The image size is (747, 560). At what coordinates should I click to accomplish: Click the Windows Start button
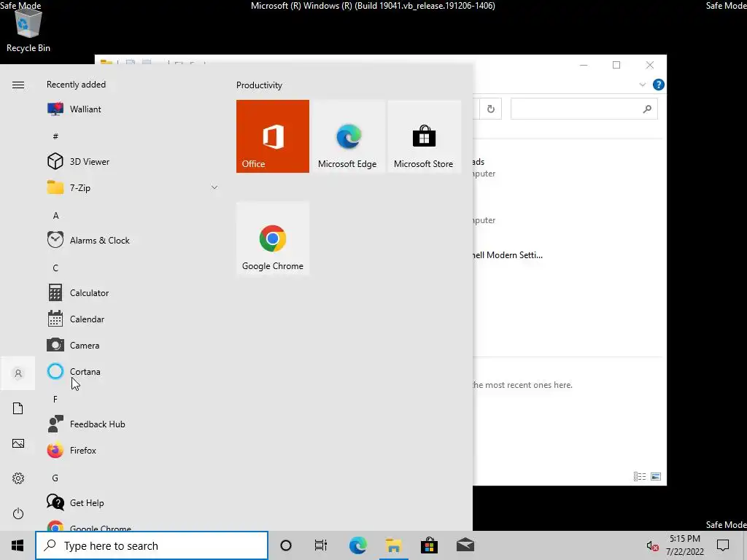pos(18,545)
